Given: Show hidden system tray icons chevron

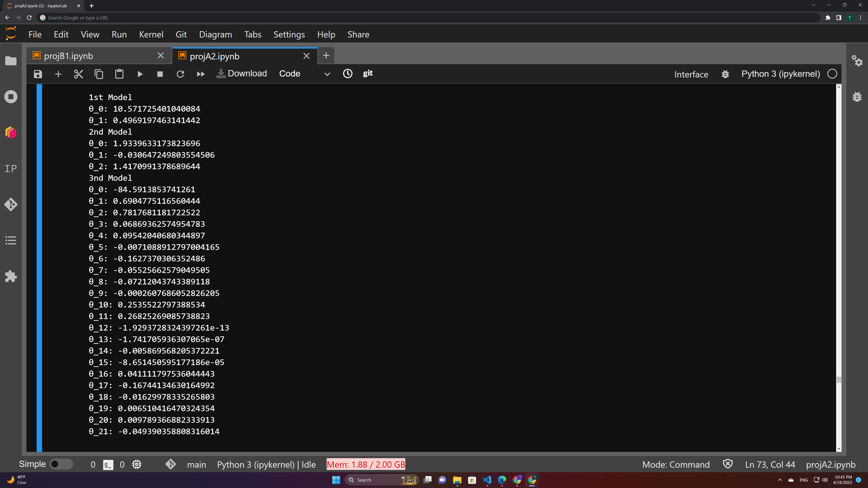Looking at the screenshot, I should 780,480.
